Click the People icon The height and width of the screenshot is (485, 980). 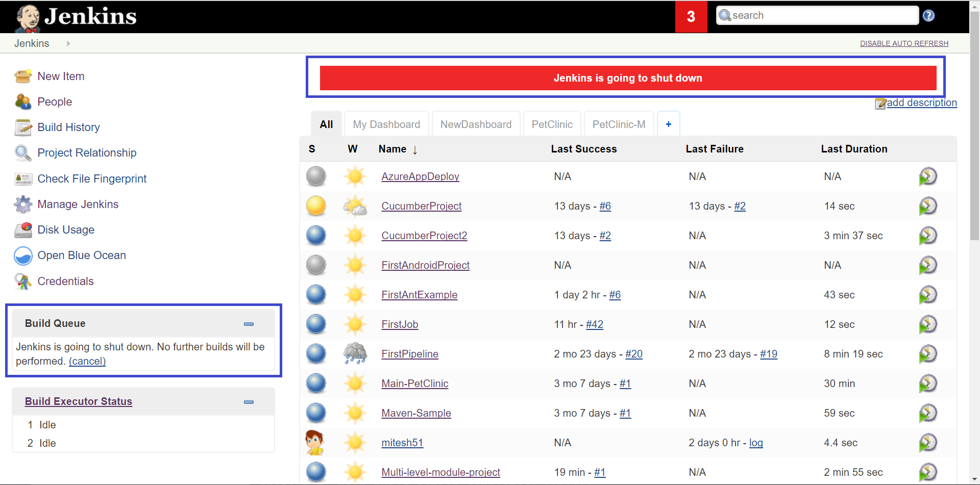pos(23,102)
